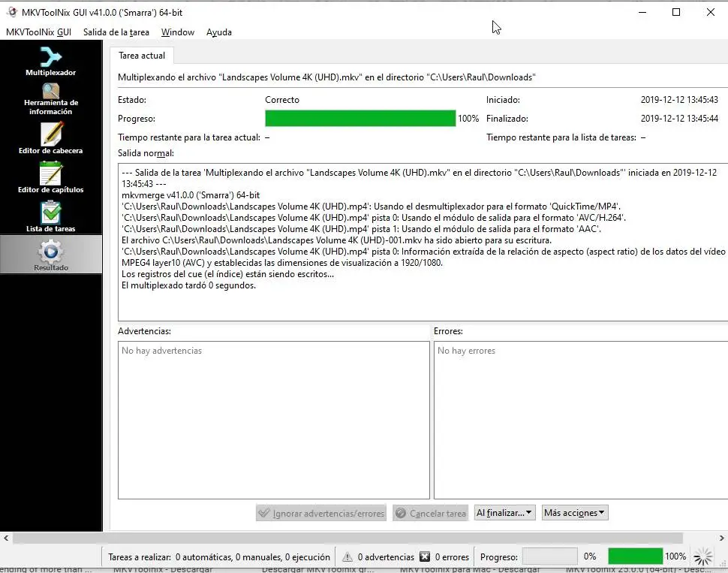Viewport: 728px width, 573px height.
Task: Click the 'Correcto' status value
Action: pyautogui.click(x=282, y=99)
